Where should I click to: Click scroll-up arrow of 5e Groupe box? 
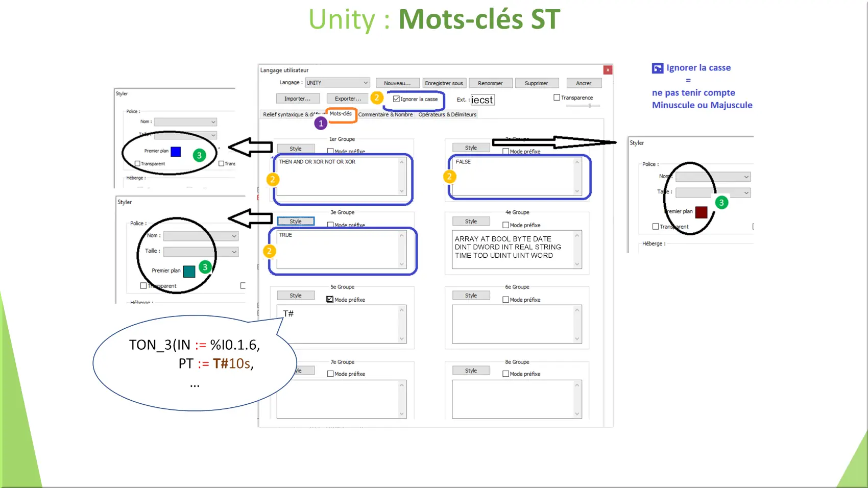click(402, 310)
